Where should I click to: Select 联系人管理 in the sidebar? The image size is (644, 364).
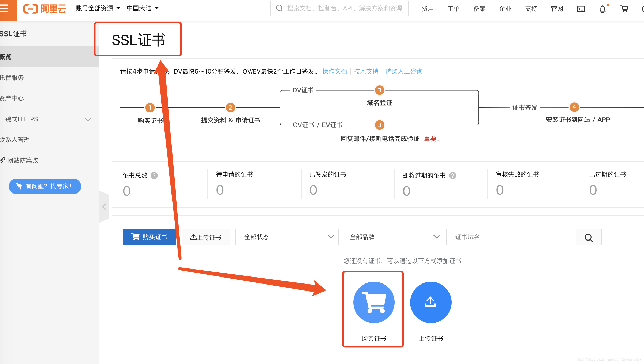[x=50, y=140]
